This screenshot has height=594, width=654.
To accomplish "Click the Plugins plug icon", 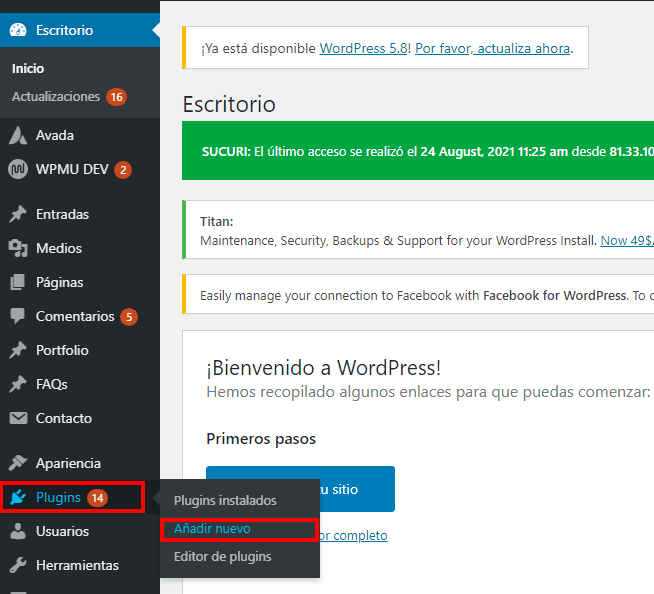I will 18,497.
